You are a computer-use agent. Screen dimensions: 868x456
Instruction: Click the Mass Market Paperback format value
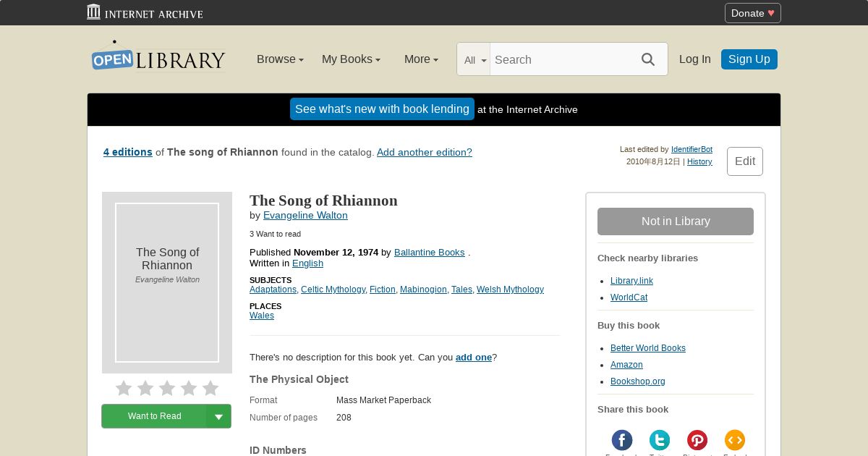383,400
